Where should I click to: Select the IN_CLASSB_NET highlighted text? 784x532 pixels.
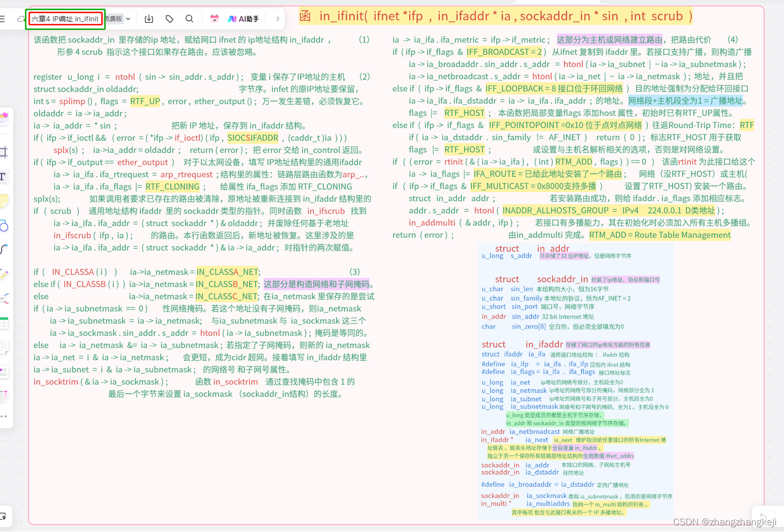click(227, 284)
